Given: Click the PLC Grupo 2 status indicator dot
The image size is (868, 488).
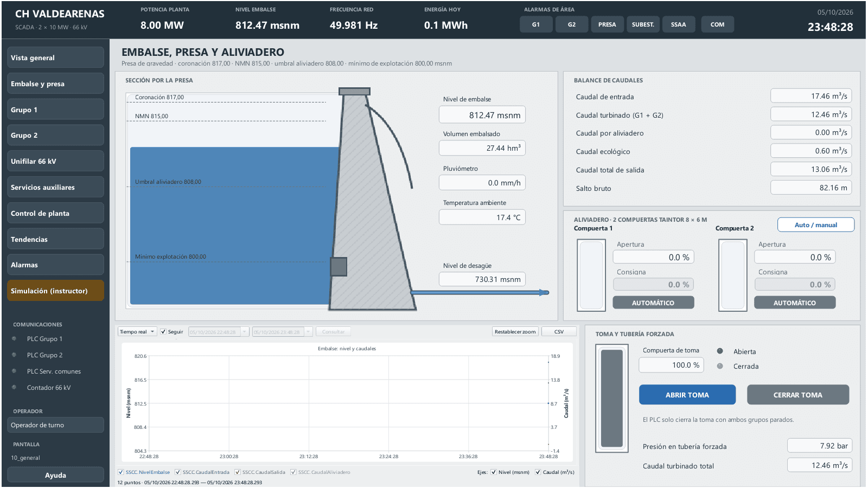Looking at the screenshot, I should 14,355.
